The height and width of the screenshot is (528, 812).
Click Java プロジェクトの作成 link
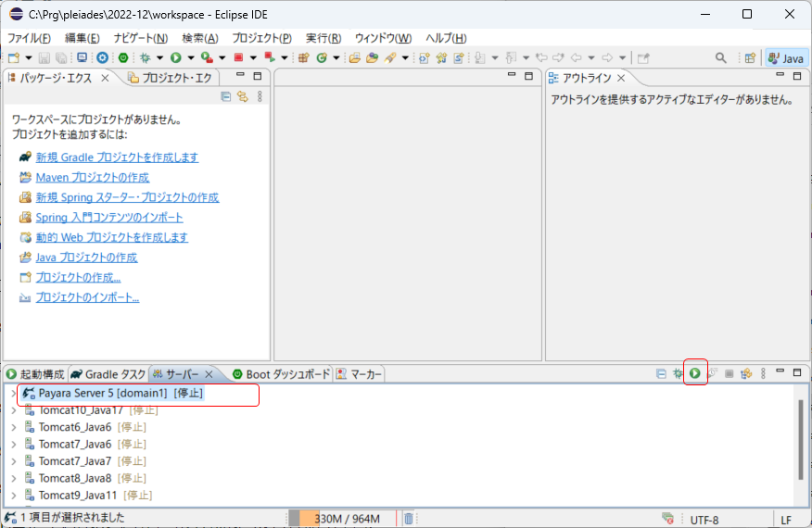(x=86, y=258)
